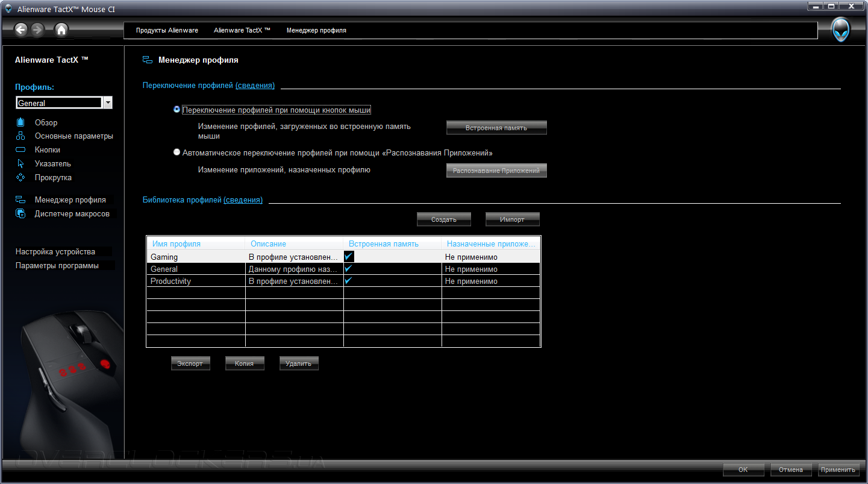Open the Диспетчер макросов icon
The image size is (868, 484).
20,213
